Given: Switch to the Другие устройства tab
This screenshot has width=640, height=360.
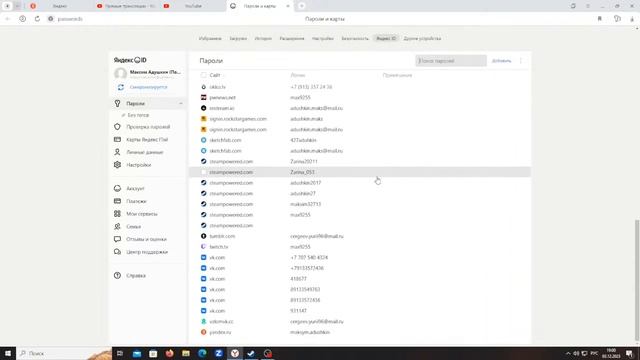Looking at the screenshot, I should coord(422,38).
